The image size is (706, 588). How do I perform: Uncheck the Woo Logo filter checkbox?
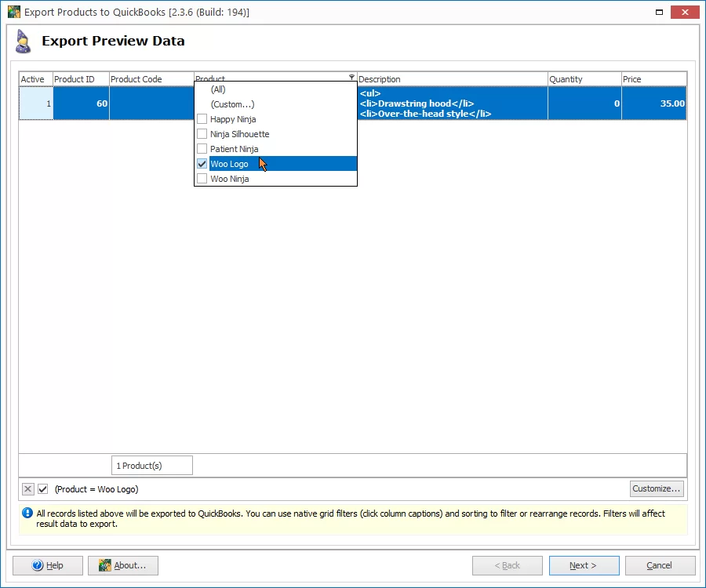202,164
